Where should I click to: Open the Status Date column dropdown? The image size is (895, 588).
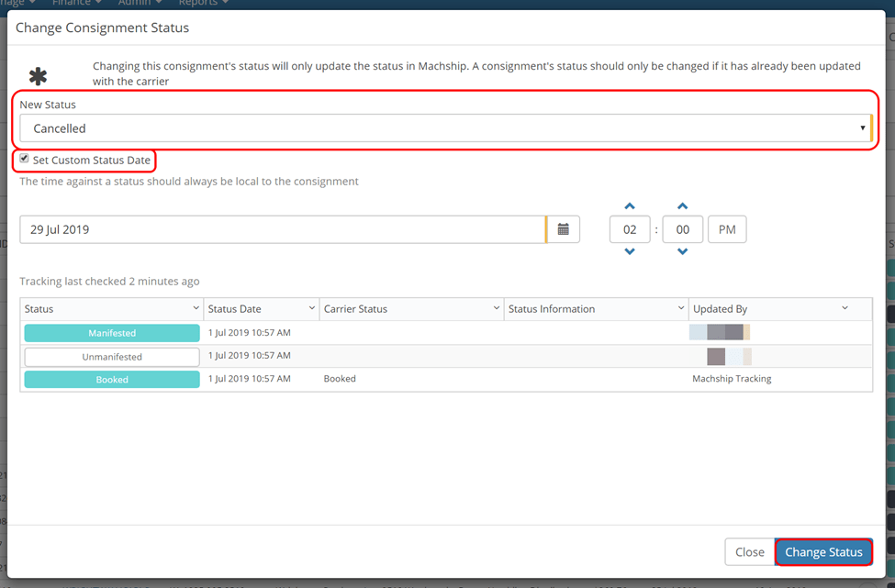click(312, 308)
